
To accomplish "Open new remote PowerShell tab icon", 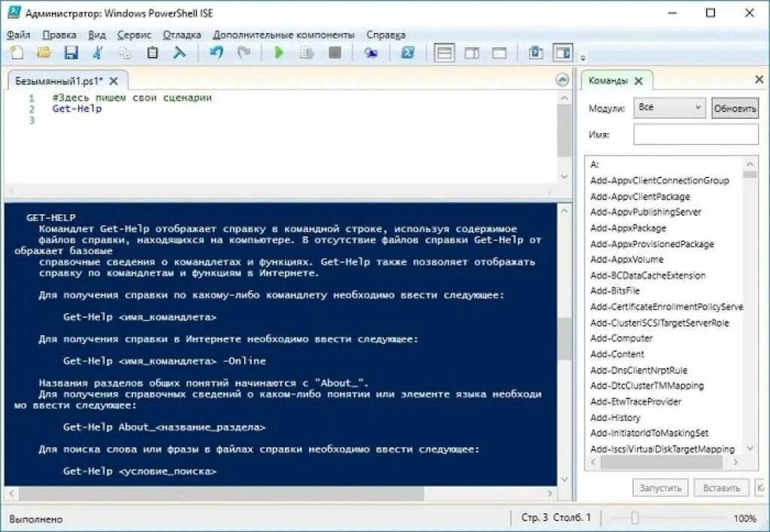I will coord(371,53).
